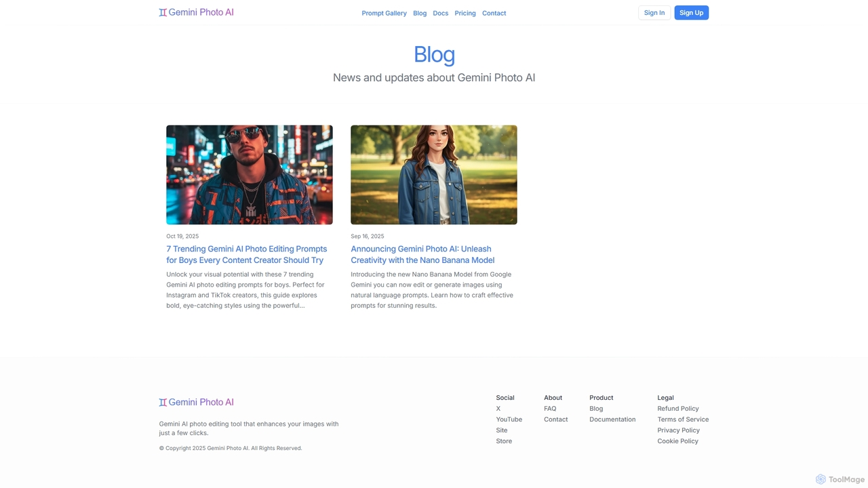Open the Prompt Gallery nav item

tap(384, 13)
